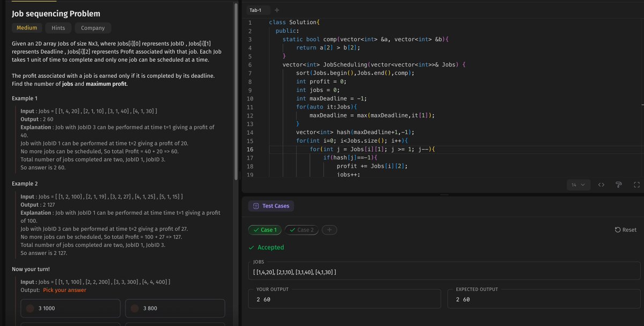Click the JOBS input field
The image size is (644, 326).
pyautogui.click(x=445, y=272)
